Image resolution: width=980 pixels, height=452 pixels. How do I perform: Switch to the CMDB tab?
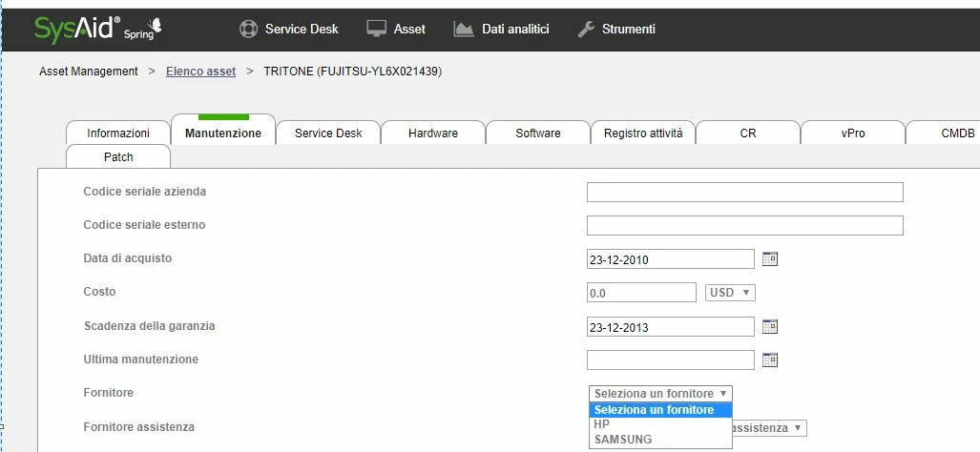tap(943, 133)
